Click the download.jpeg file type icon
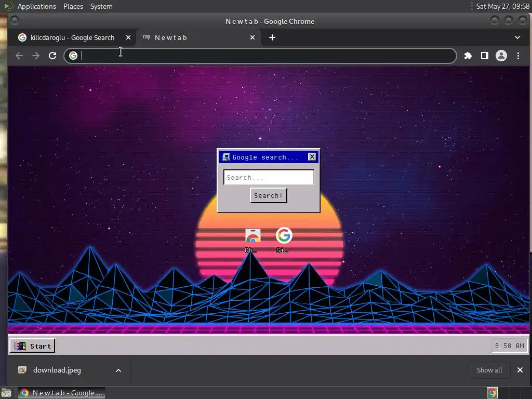532x399 pixels. pos(22,370)
